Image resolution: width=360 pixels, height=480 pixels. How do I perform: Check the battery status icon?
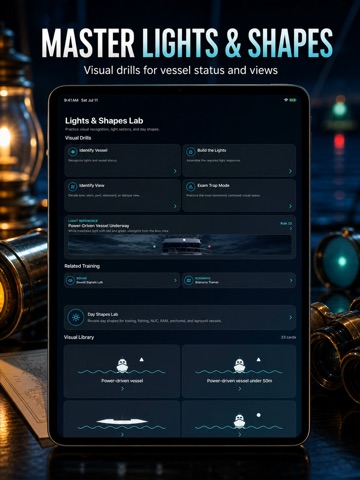pyautogui.click(x=293, y=100)
